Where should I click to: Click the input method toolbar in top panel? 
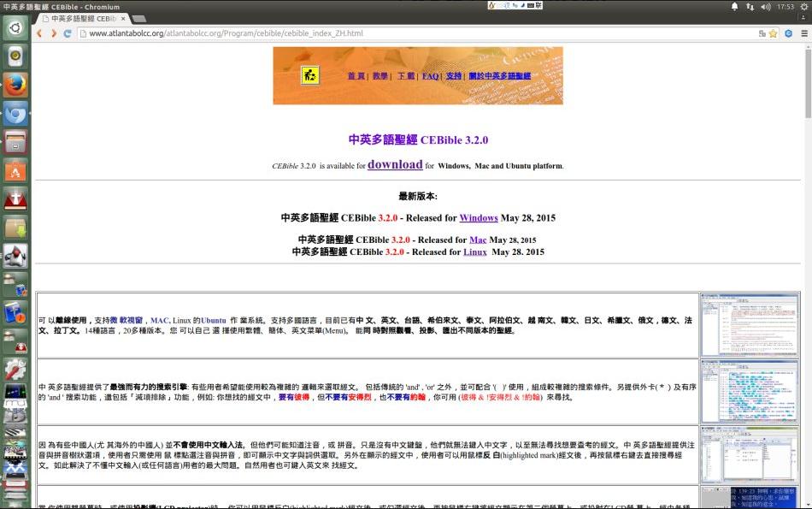515,5
